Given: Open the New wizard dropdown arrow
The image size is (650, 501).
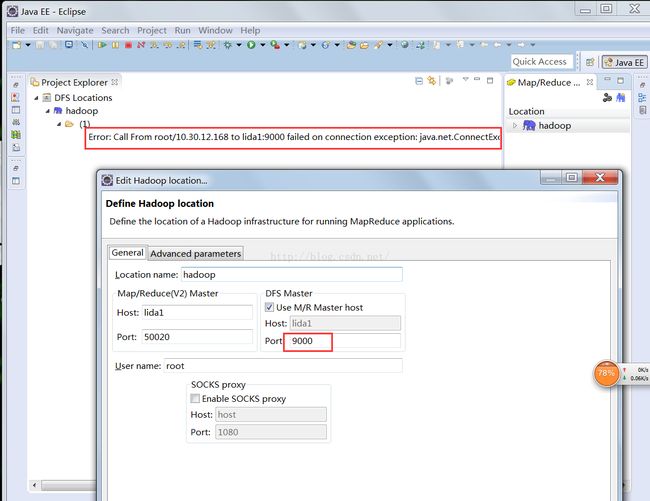Looking at the screenshot, I should [x=28, y=45].
